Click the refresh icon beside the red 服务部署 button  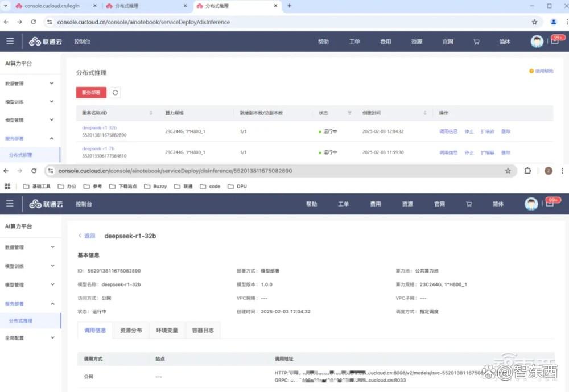point(115,93)
